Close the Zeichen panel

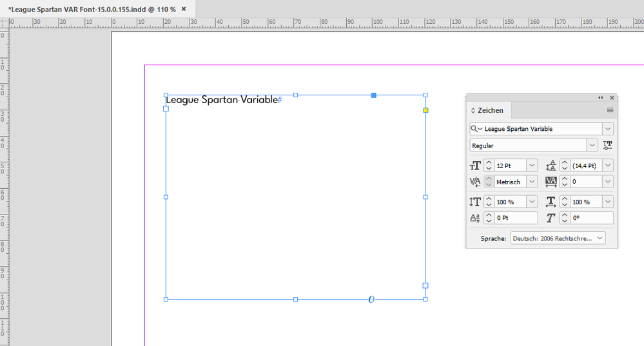[612, 98]
